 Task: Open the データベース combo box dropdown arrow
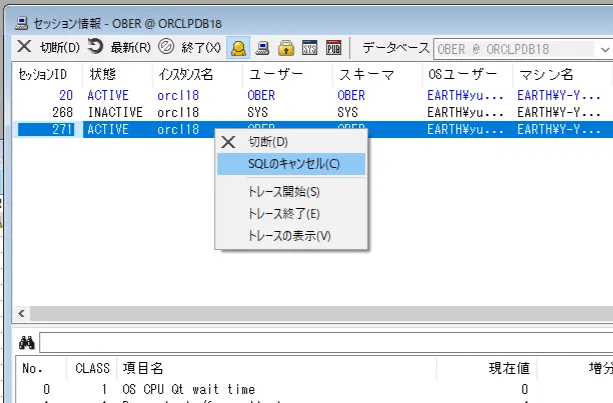coord(604,50)
